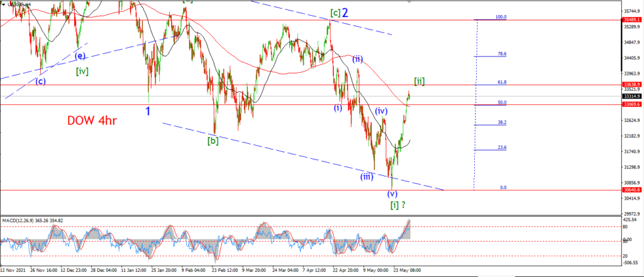The width and height of the screenshot is (644, 277).
Task: Click the 30640.8 red price tag
Action: click(630, 190)
